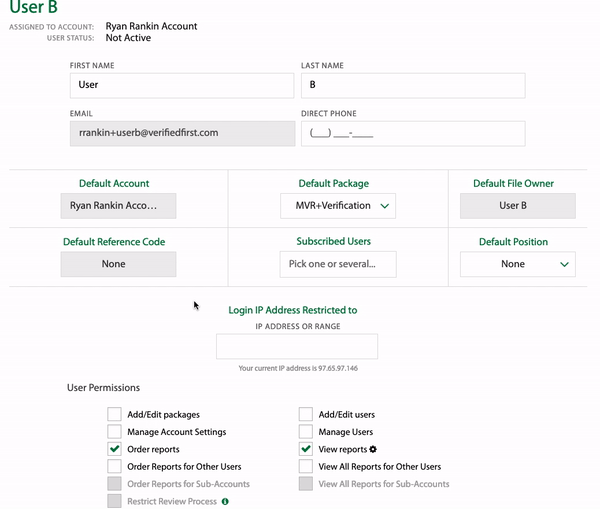The height and width of the screenshot is (509, 600).
Task: Click the Default Package heading label
Action: [x=334, y=184]
